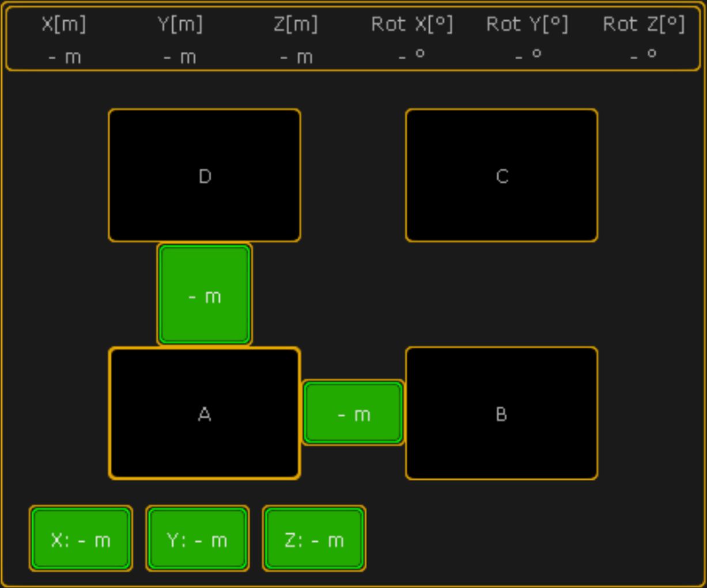Click the green Y offset button
This screenshot has height=588, width=707.
click(197, 539)
